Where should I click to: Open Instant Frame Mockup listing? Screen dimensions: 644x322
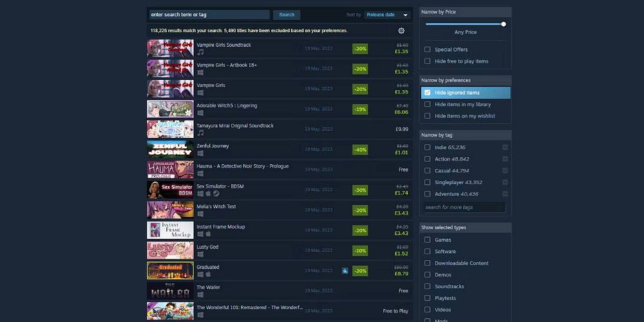coord(279,230)
